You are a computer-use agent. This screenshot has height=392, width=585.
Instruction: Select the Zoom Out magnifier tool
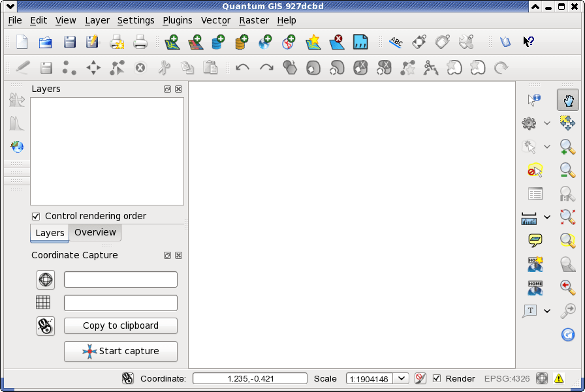coord(567,170)
